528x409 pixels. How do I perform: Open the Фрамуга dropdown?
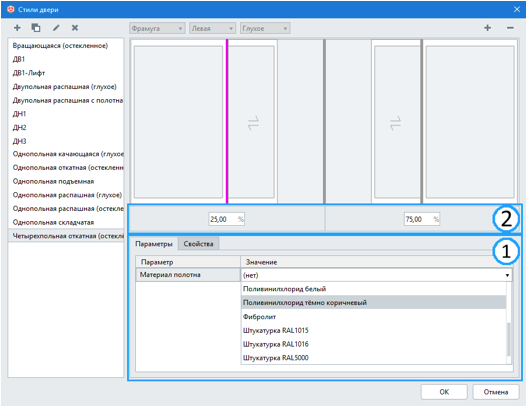pyautogui.click(x=157, y=29)
